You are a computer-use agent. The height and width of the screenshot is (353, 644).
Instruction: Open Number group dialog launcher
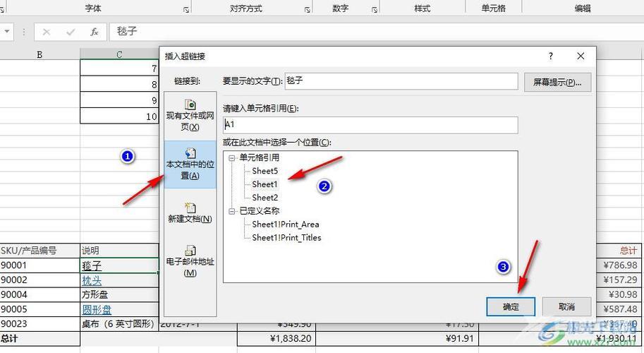pos(374,9)
